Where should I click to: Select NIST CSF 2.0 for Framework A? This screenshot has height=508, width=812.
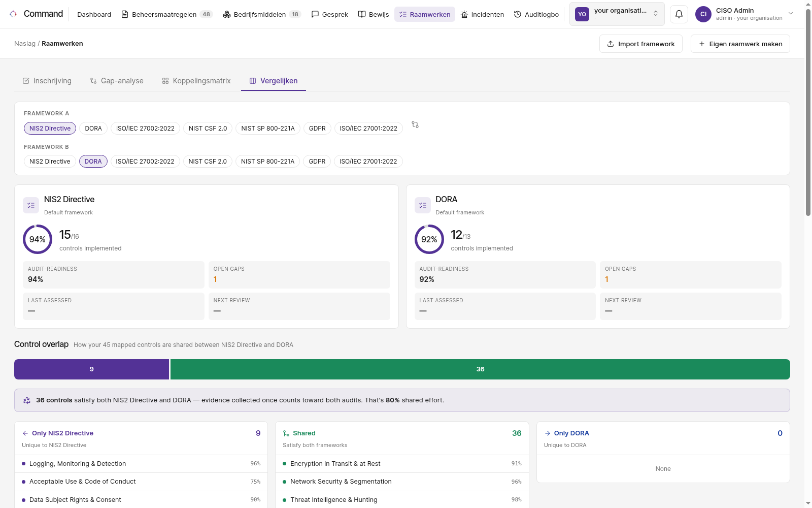click(x=208, y=129)
